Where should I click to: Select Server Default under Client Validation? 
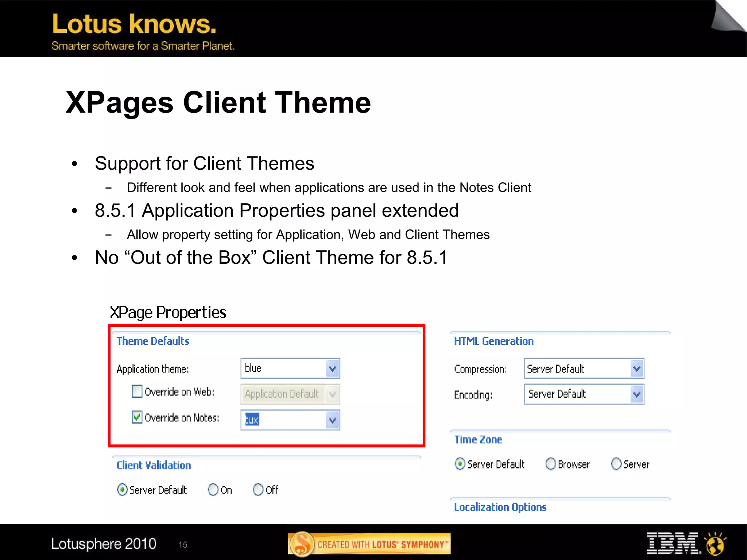(122, 490)
